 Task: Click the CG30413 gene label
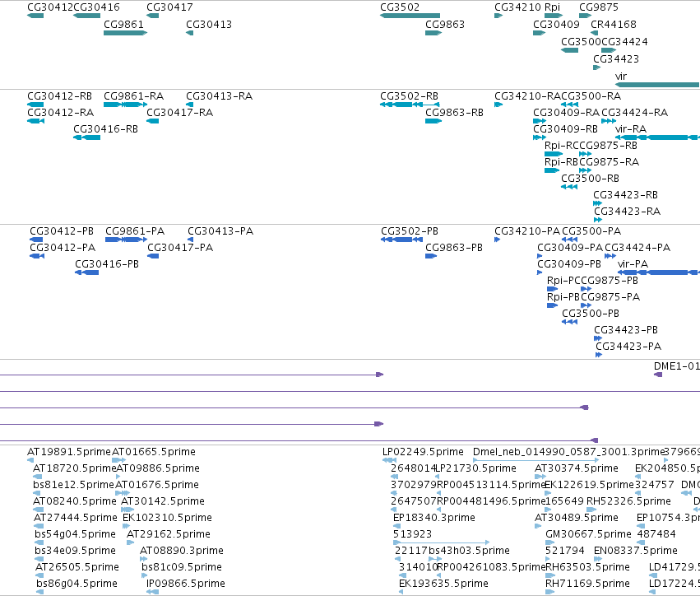[209, 25]
